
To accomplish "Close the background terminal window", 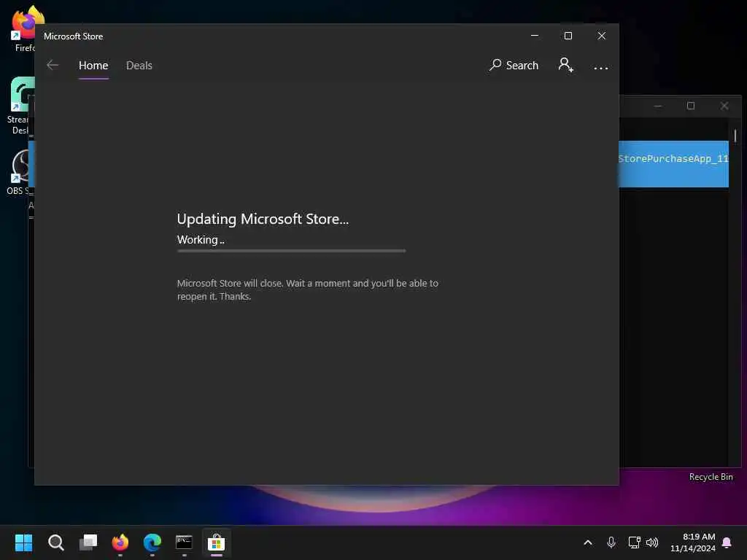I will pos(724,106).
